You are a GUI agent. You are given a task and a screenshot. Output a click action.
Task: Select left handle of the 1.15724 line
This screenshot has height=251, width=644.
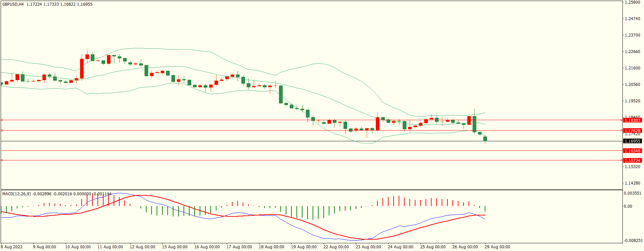tap(2, 160)
